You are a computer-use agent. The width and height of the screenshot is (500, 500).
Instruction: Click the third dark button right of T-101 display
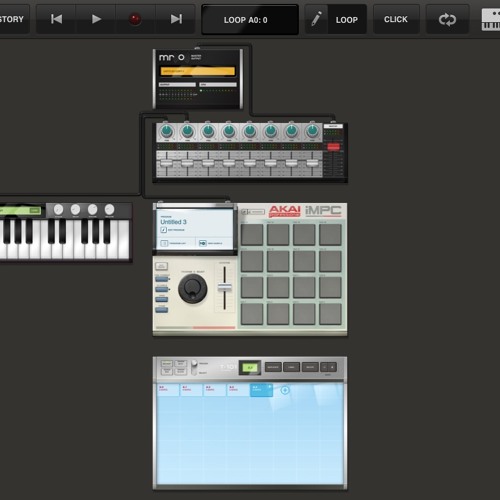(310, 367)
